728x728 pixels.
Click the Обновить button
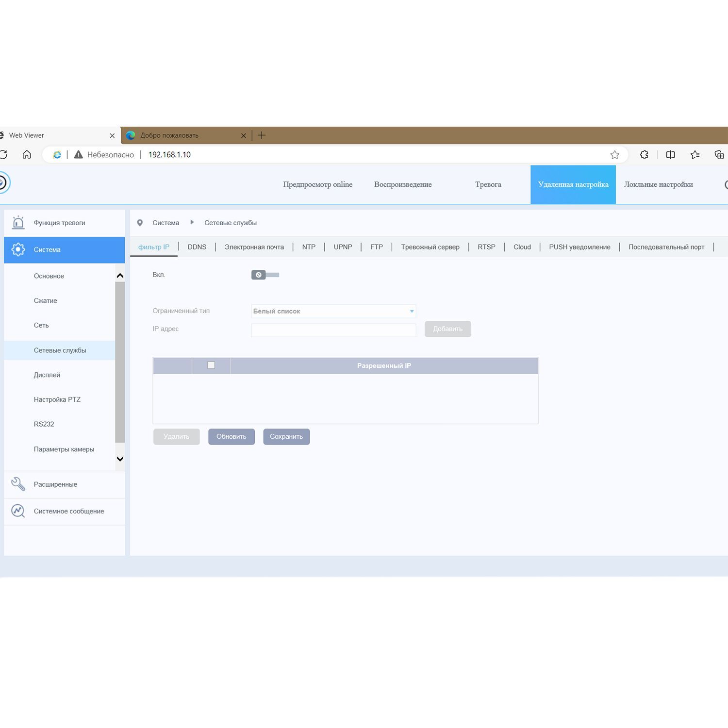[x=232, y=436]
